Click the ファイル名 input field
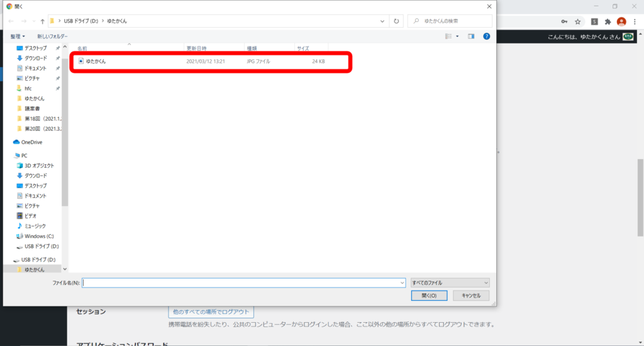Image resolution: width=644 pixels, height=346 pixels. point(243,283)
